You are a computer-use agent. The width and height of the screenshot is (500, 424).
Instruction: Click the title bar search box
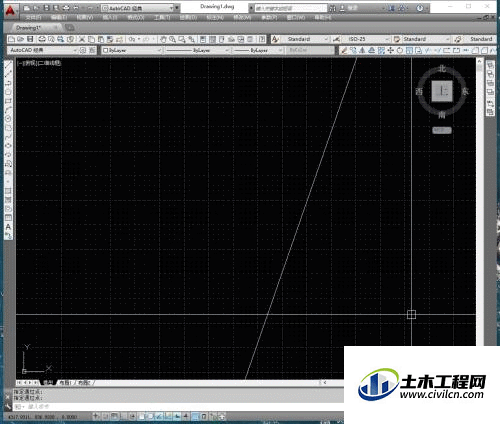pyautogui.click(x=291, y=8)
